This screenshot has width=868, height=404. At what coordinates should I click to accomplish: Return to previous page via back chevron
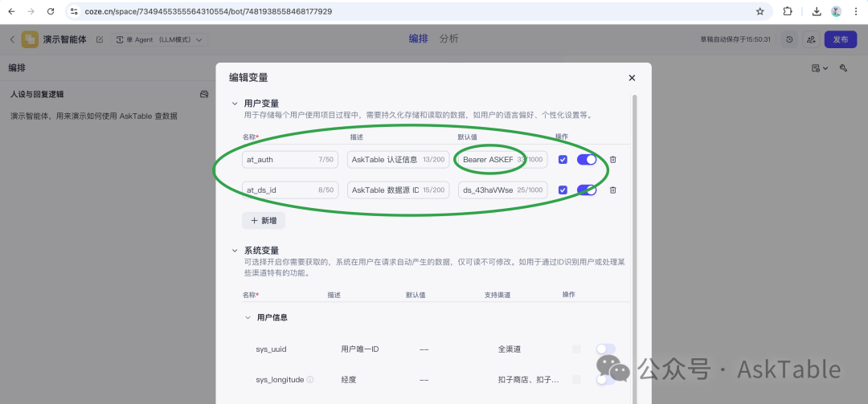tap(12, 39)
